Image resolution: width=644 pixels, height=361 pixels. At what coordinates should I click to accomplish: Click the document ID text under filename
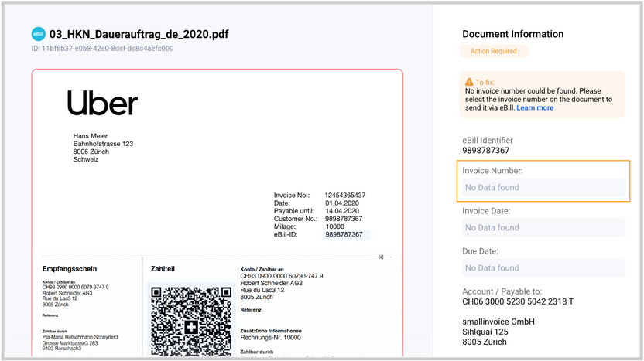point(102,49)
